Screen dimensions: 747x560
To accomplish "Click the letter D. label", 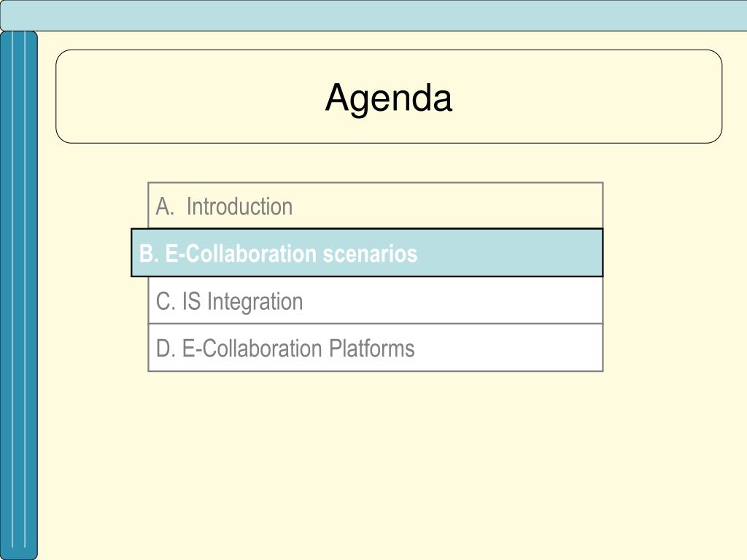I will (166, 349).
